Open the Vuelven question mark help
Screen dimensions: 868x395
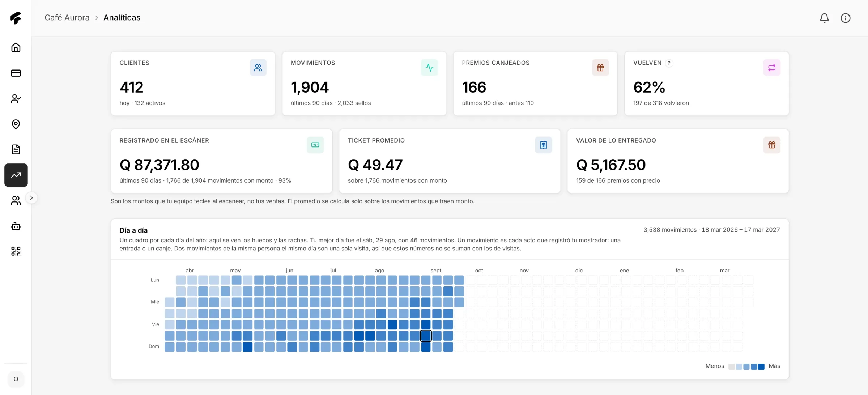[669, 63]
